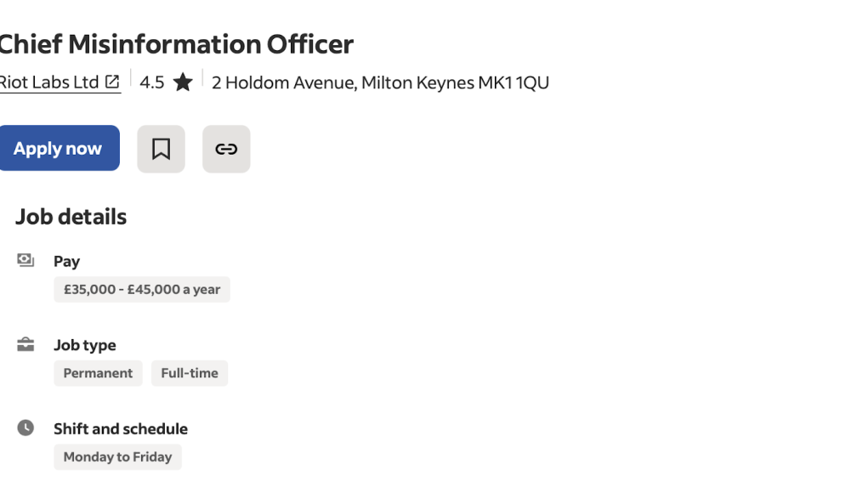The height and width of the screenshot is (493, 868).
Task: Click the bookmark icon to unsave the job
Action: [161, 148]
